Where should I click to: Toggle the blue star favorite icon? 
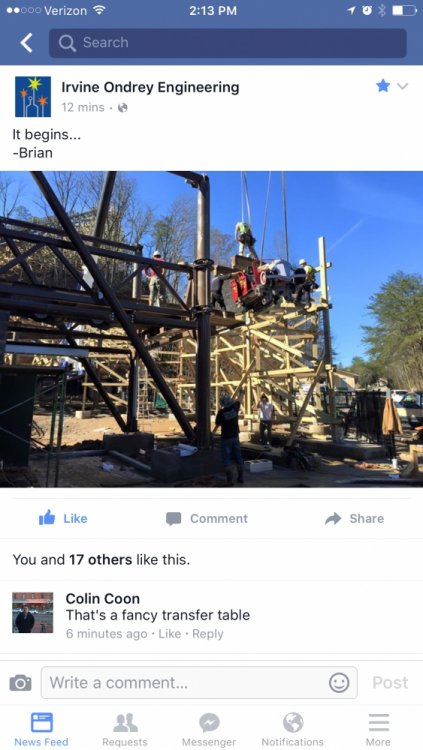point(383,86)
